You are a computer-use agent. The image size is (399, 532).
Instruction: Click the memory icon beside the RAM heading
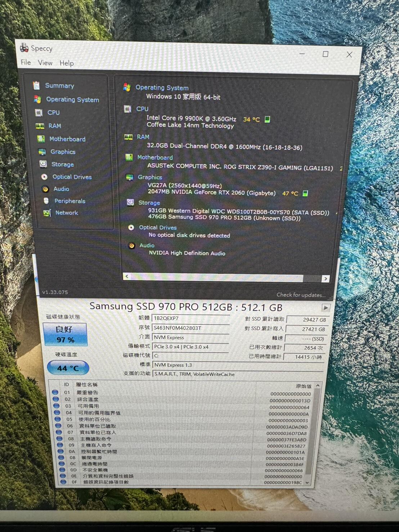click(128, 137)
